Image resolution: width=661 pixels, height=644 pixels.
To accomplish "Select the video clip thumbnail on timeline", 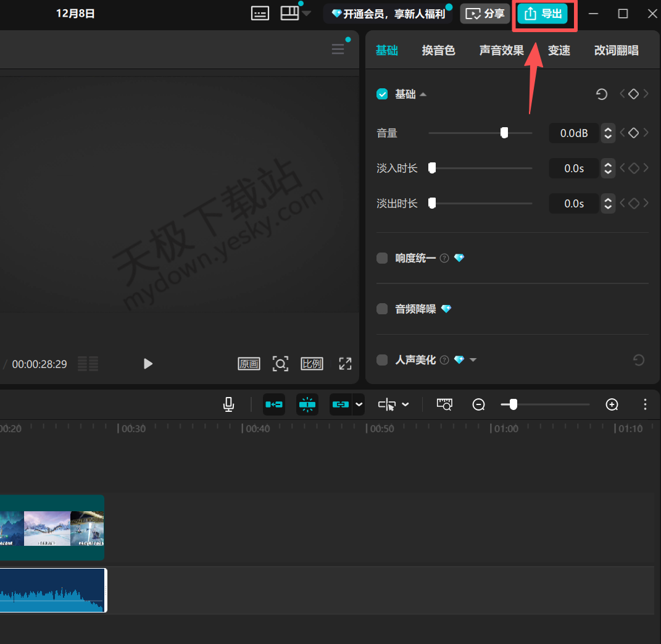I will coord(52,527).
